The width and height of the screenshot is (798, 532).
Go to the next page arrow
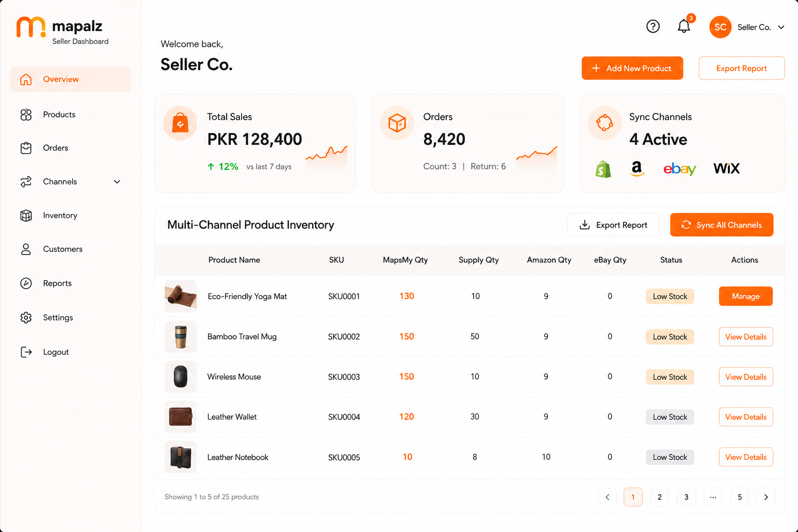point(766,497)
